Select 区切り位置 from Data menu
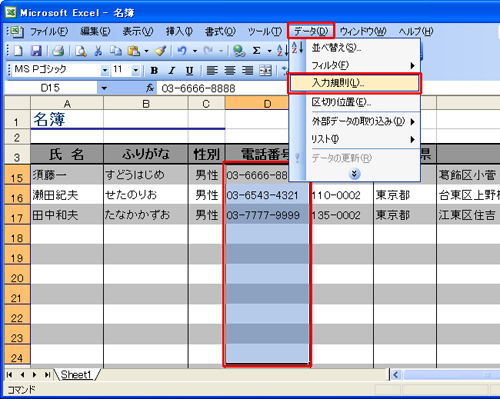Viewport: 500px width, 399px height. [354, 102]
